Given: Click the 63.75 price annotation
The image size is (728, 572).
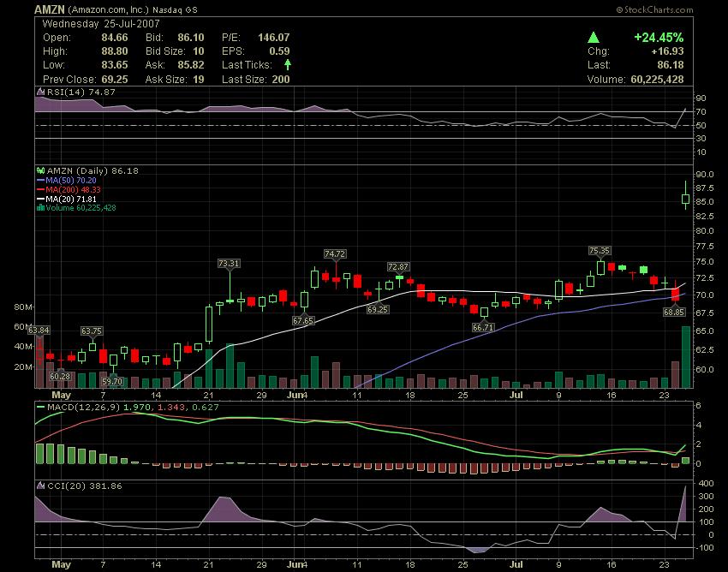Looking at the screenshot, I should point(92,331).
